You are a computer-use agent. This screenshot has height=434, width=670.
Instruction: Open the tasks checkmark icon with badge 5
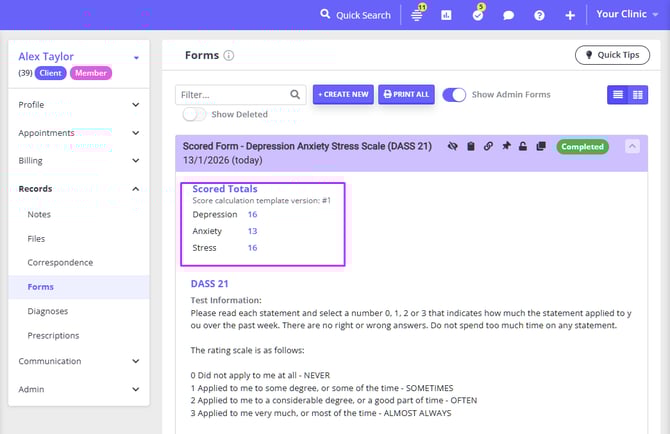click(477, 15)
